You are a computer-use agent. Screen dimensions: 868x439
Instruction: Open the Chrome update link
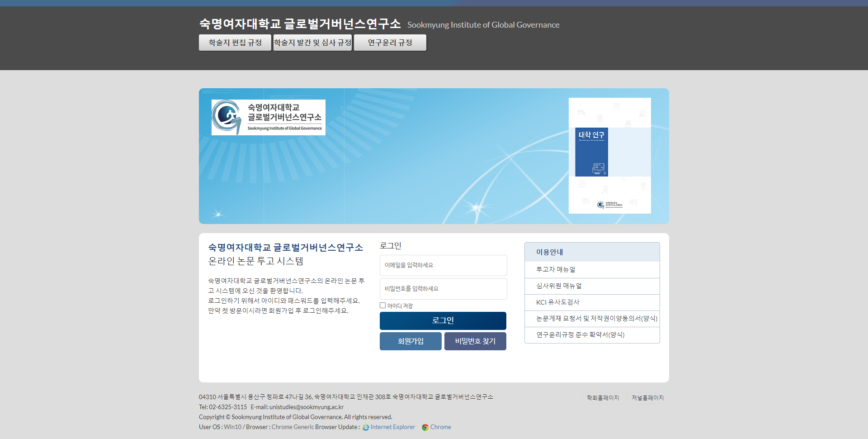click(x=441, y=427)
